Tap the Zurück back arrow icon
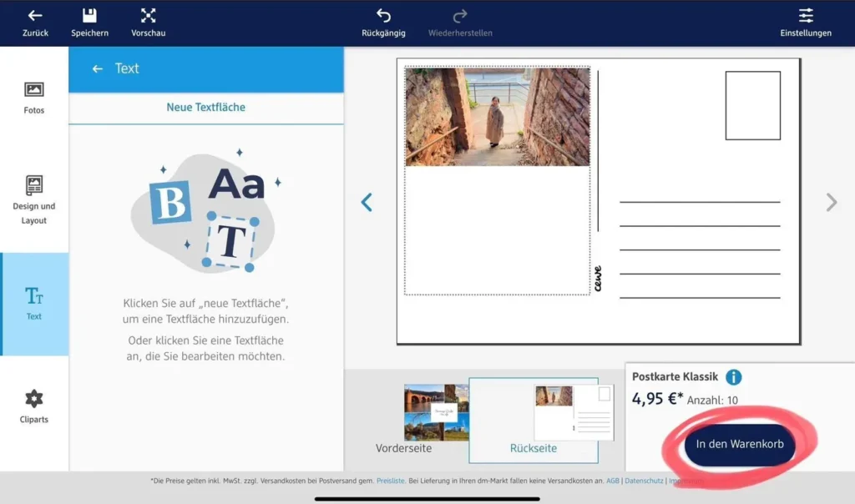The height and width of the screenshot is (504, 855). click(35, 16)
